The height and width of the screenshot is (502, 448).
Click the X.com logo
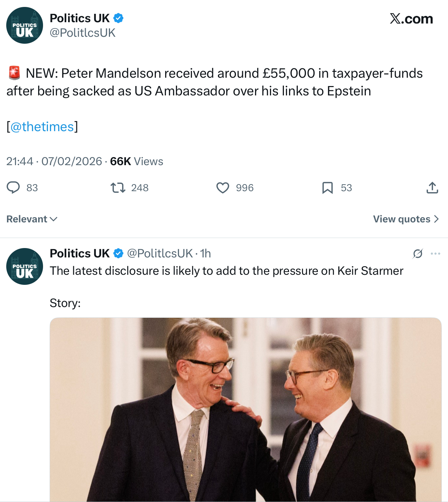411,19
